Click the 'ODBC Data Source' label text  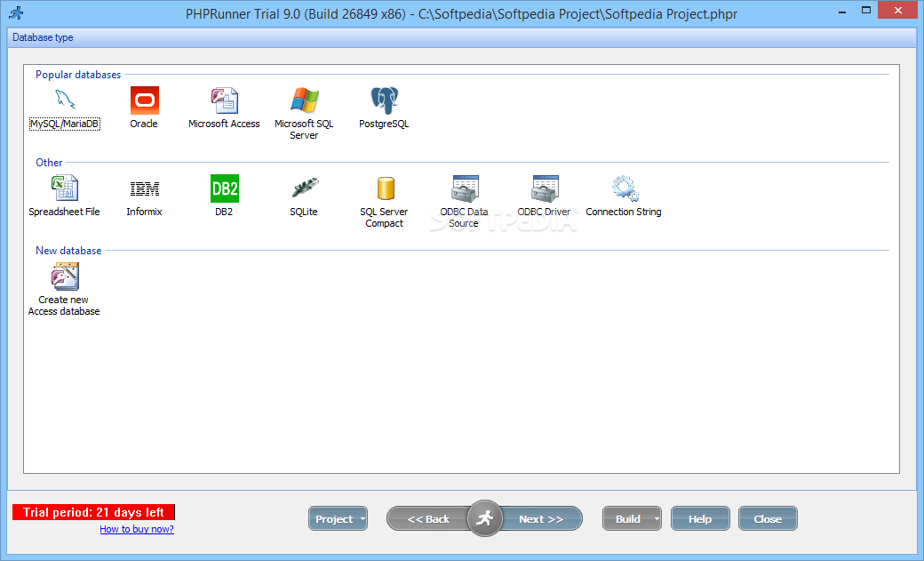(464, 218)
